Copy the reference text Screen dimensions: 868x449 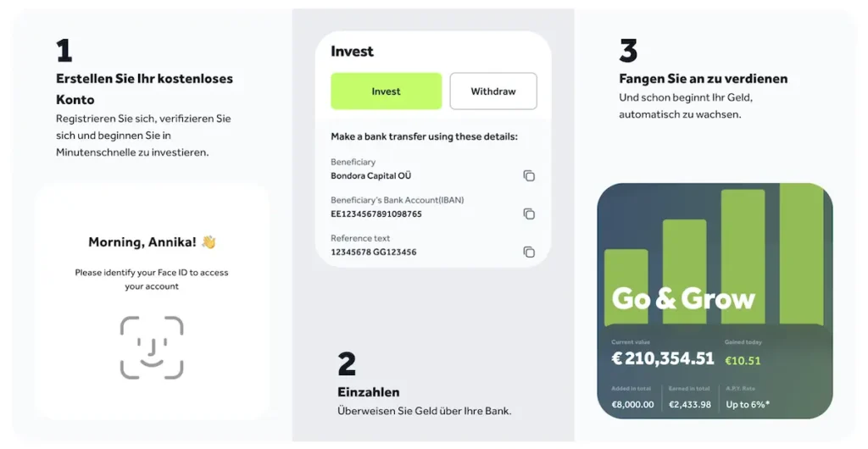(529, 252)
